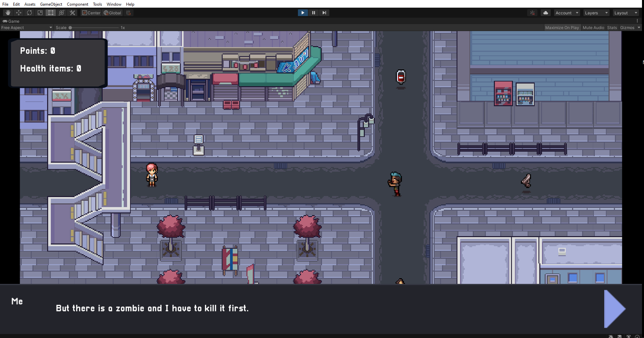
Task: Toggle Global coordinate handle mode
Action: click(x=112, y=13)
